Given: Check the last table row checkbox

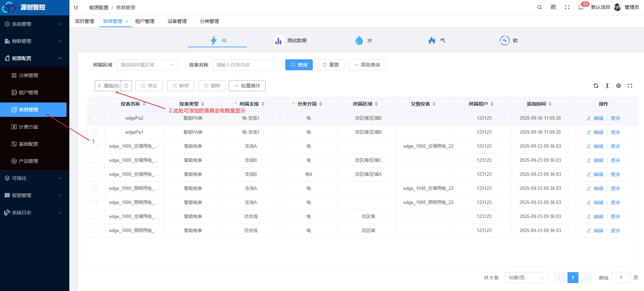Looking at the screenshot, I should [x=94, y=230].
